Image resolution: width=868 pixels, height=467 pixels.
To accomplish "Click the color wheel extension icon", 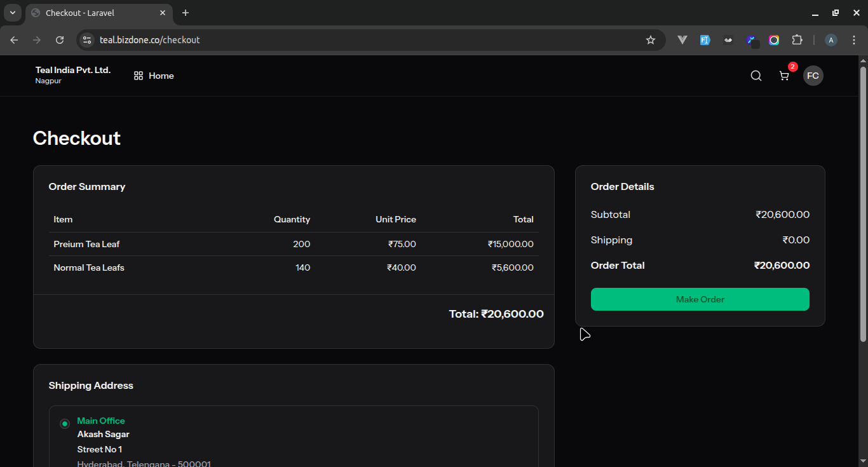I will (x=774, y=39).
